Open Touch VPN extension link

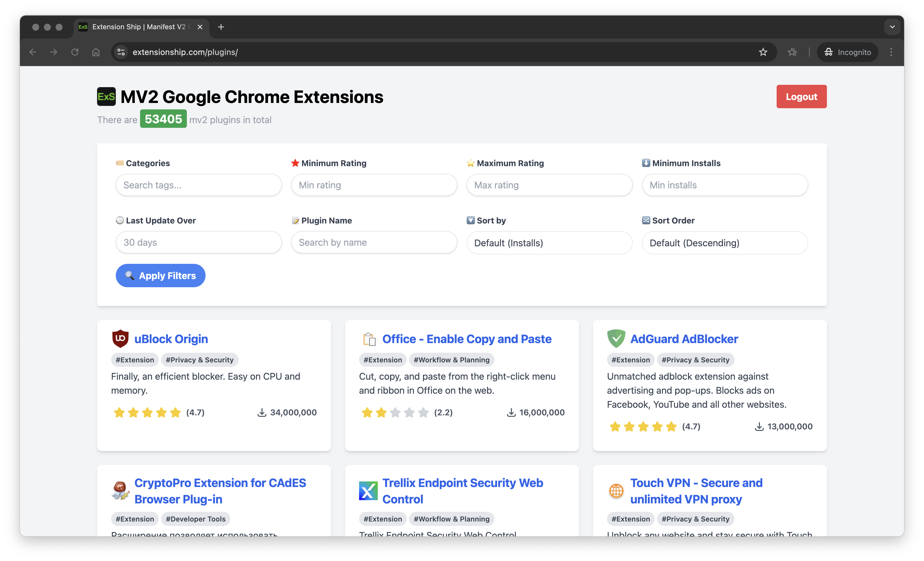click(x=697, y=491)
